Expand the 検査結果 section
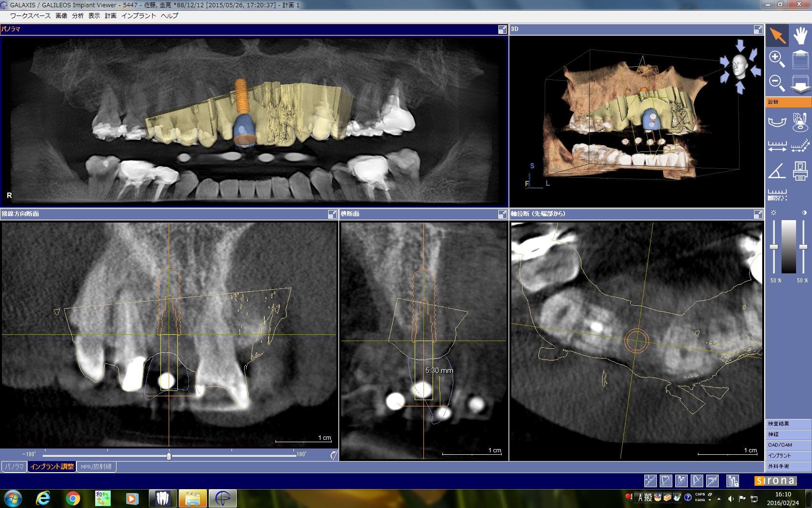 [x=788, y=424]
